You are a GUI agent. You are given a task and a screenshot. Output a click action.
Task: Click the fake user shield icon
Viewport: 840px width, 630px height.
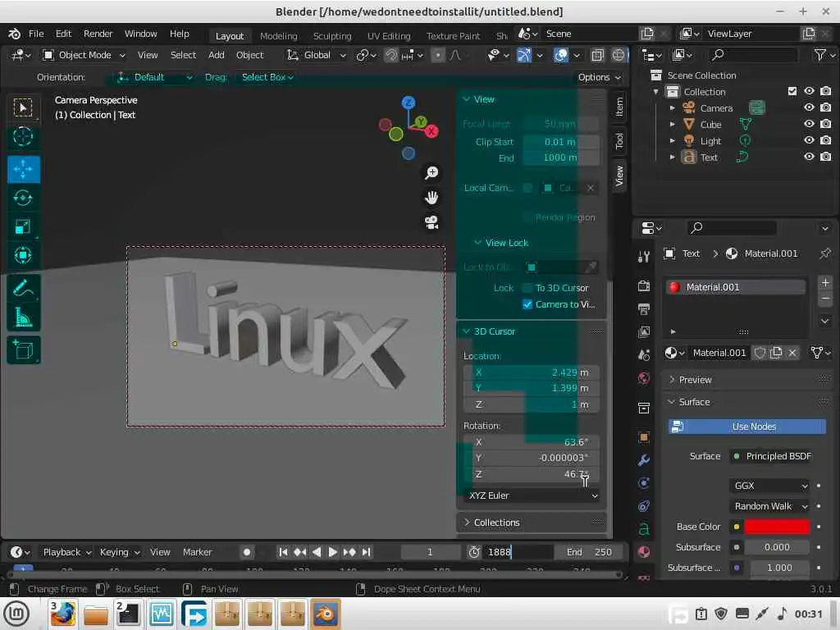coord(760,353)
